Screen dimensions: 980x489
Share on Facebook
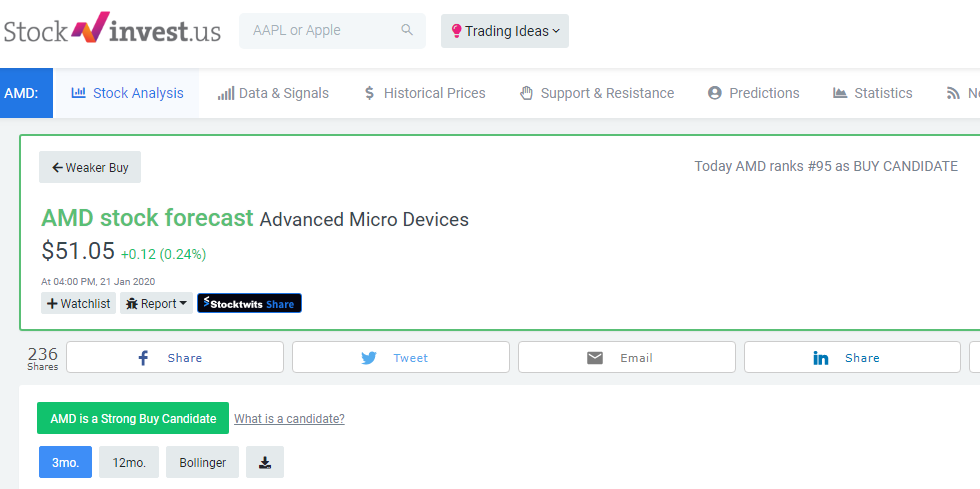tap(175, 357)
